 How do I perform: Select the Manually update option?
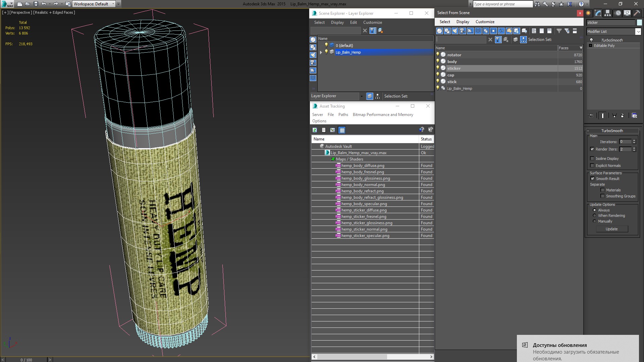(x=594, y=221)
